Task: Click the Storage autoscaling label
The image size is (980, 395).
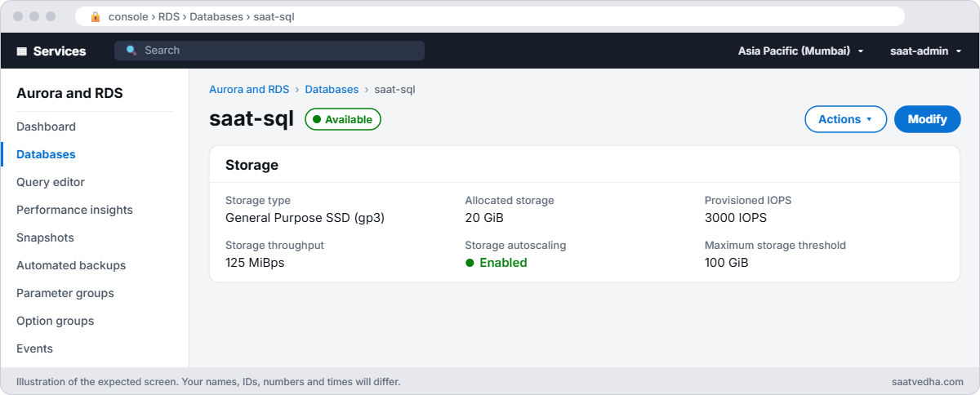Action: coord(515,245)
